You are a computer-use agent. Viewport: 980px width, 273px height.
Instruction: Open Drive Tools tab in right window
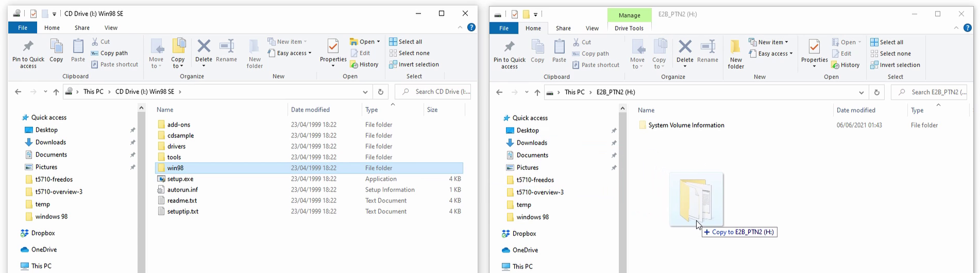click(629, 28)
